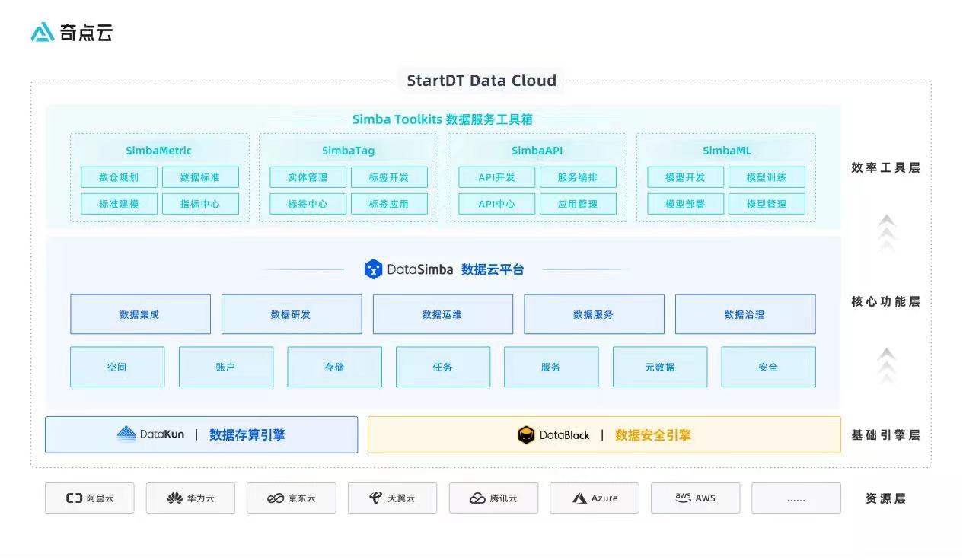Click Simba Toolkits 数据服务工具箱 heading

tap(442, 119)
